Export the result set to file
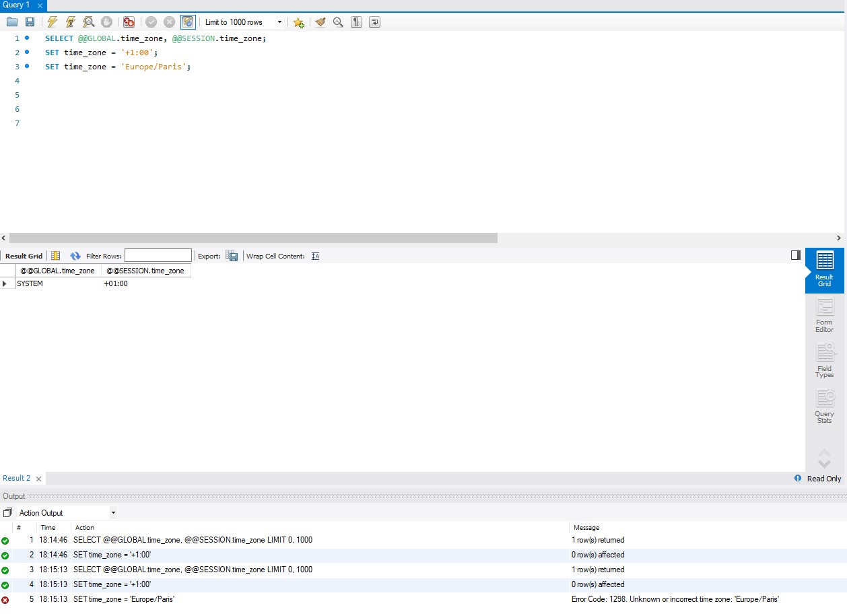 pyautogui.click(x=232, y=255)
